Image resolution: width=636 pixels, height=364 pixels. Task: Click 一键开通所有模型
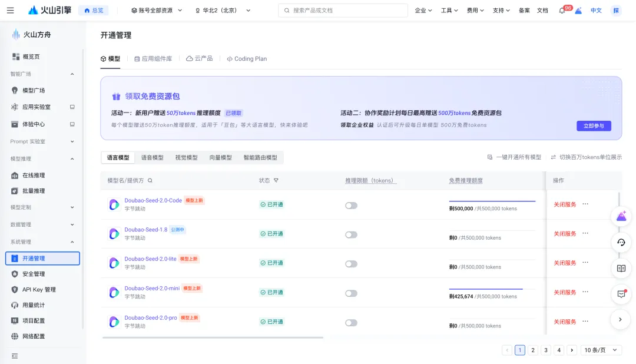514,157
